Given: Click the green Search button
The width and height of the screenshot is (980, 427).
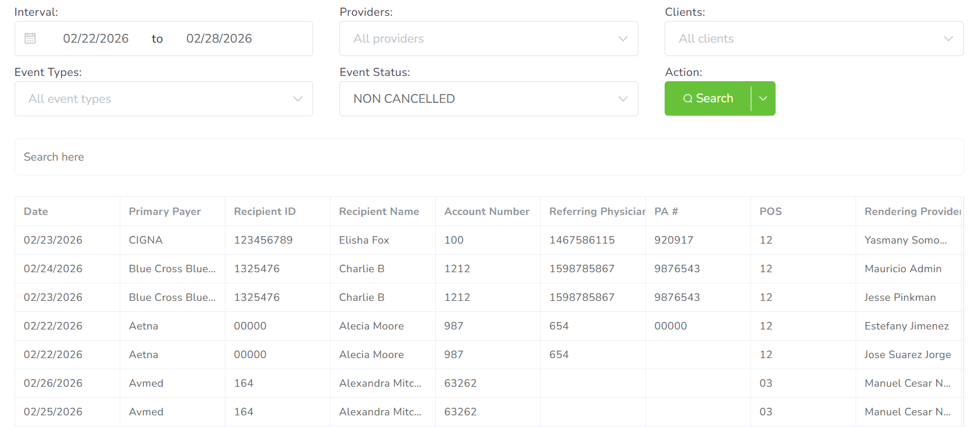Looking at the screenshot, I should [x=708, y=99].
